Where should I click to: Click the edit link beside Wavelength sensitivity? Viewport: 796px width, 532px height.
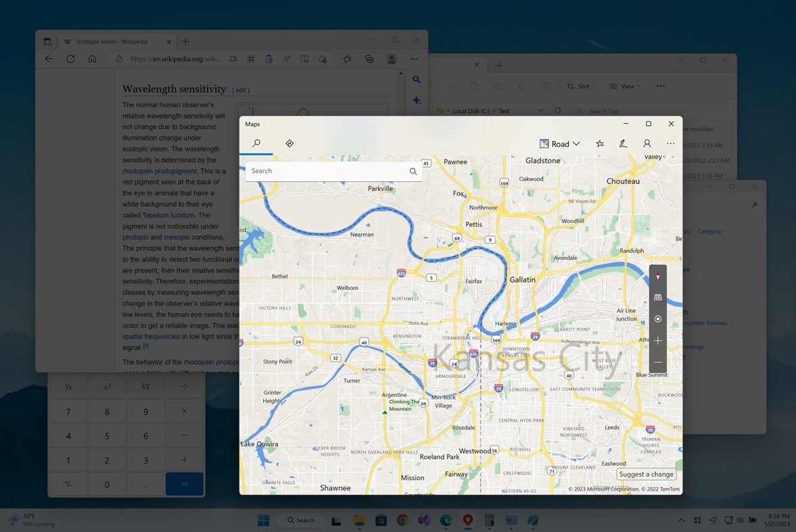[241, 91]
